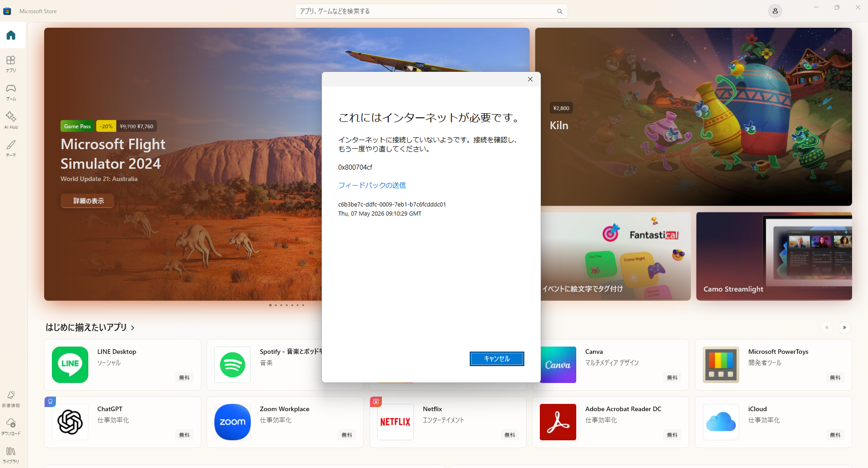Select the first hero carousel page dot
Viewport: 868px width, 468px height.
pos(270,305)
